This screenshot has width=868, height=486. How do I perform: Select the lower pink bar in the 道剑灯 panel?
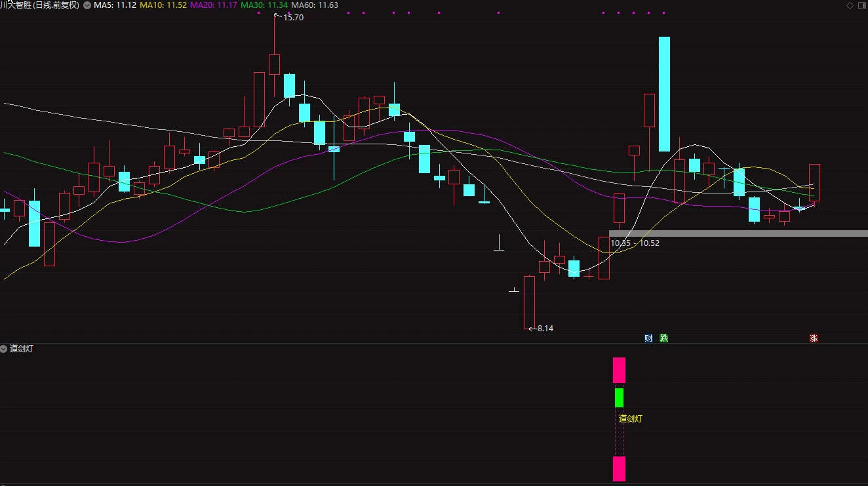coord(619,469)
